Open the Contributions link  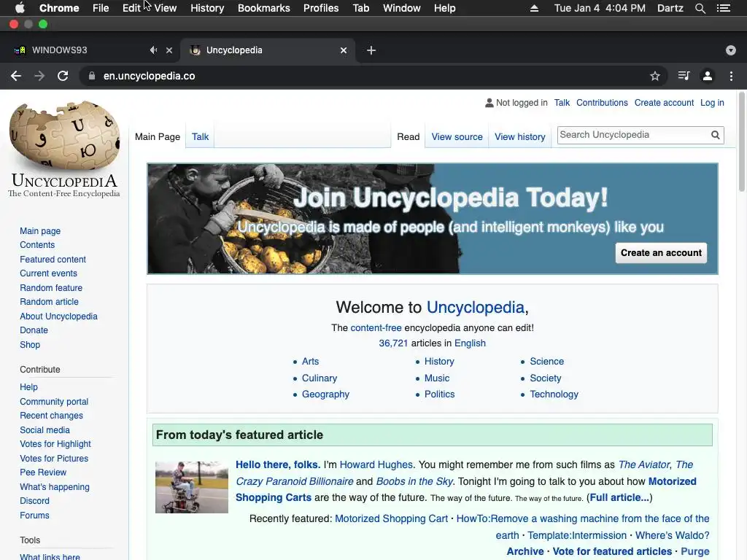point(602,103)
